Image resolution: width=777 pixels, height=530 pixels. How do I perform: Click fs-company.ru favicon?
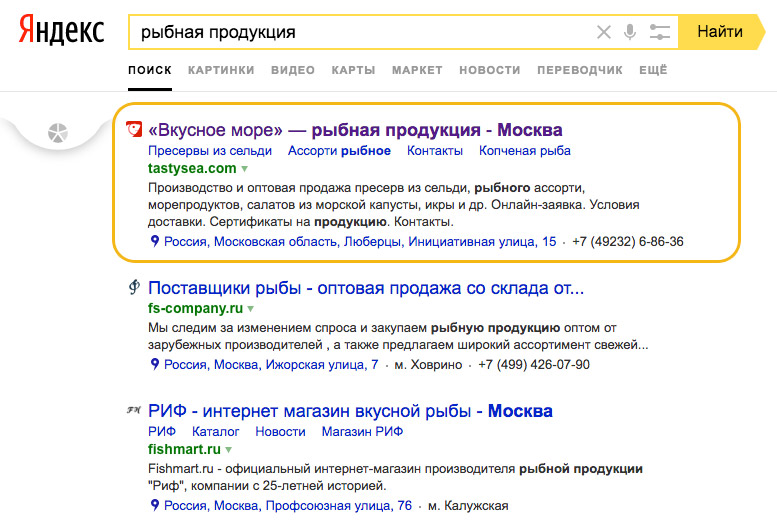pos(134,287)
